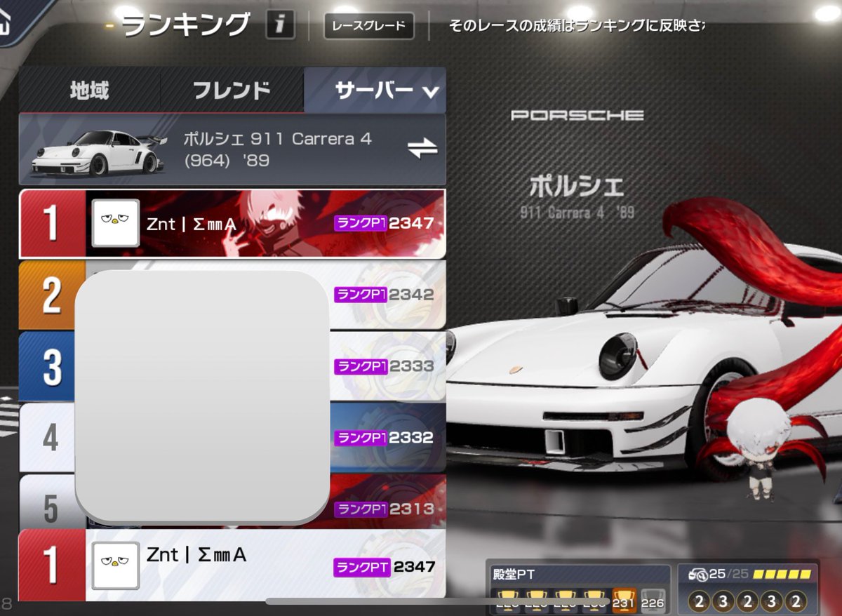Expand the サーバー dropdown chevron
The height and width of the screenshot is (616, 842).
430,92
